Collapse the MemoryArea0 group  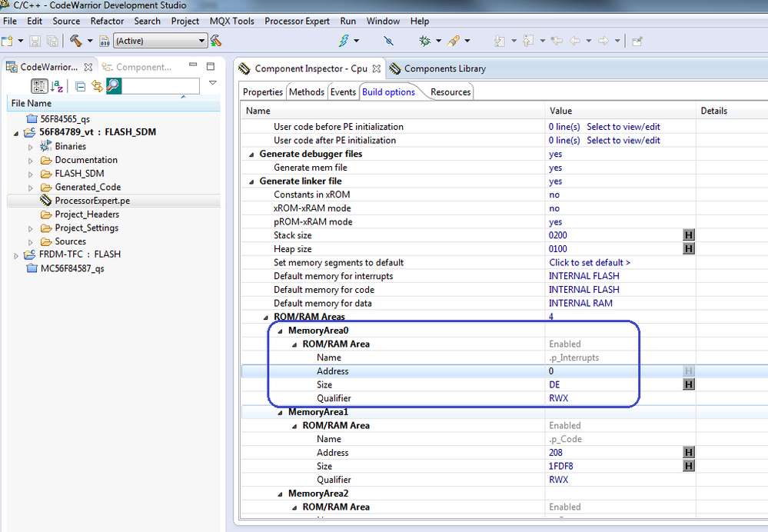click(x=281, y=331)
